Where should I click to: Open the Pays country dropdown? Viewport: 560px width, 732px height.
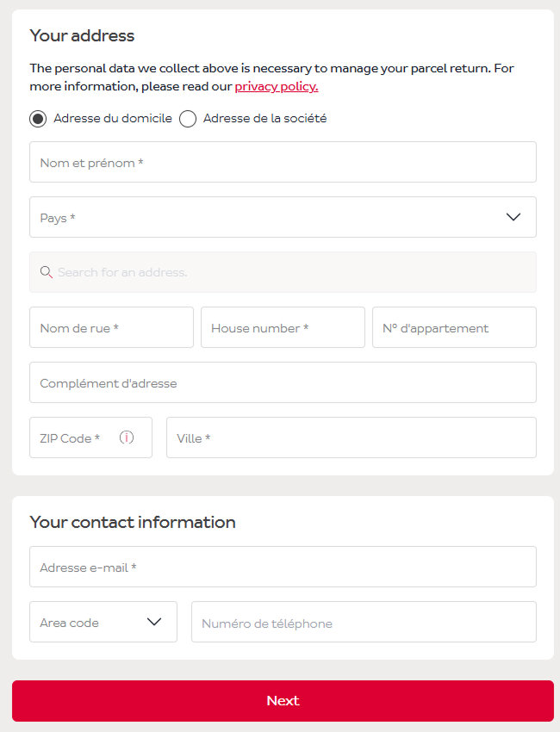tap(267, 217)
